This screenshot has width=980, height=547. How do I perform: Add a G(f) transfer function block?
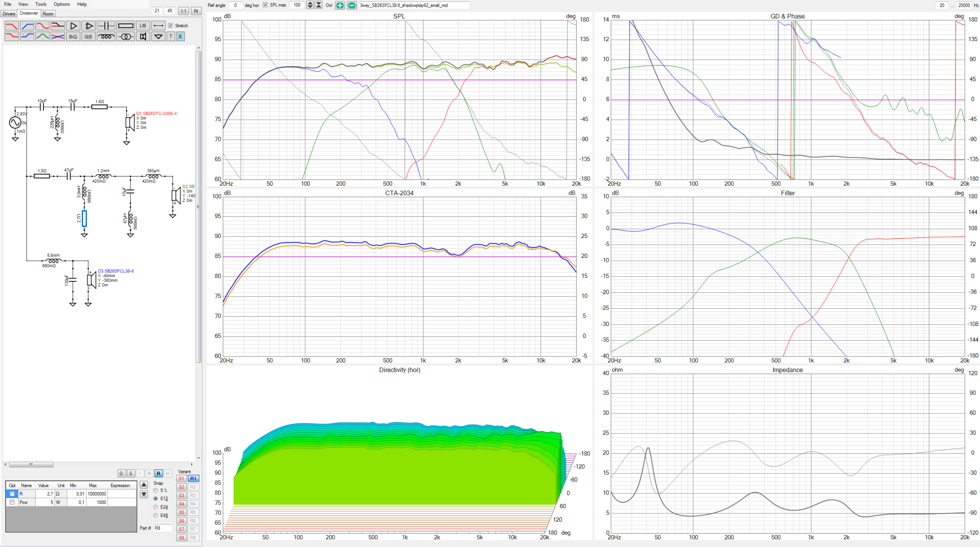point(88,36)
